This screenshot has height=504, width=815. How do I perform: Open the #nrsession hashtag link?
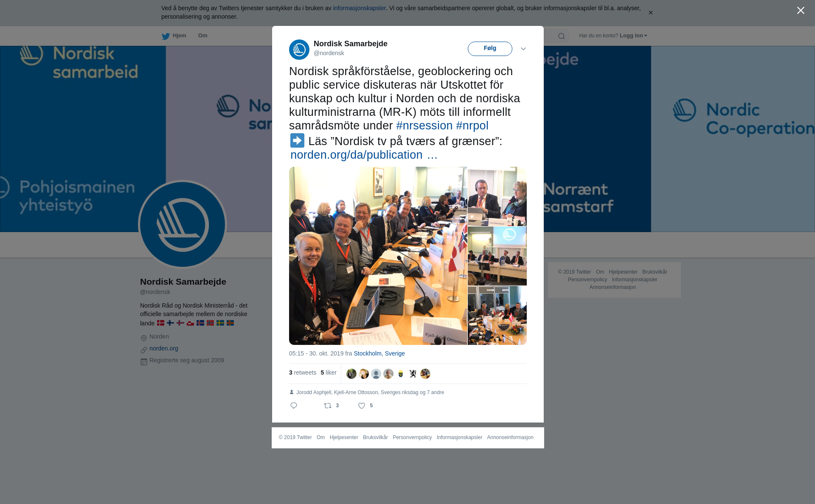coord(424,126)
